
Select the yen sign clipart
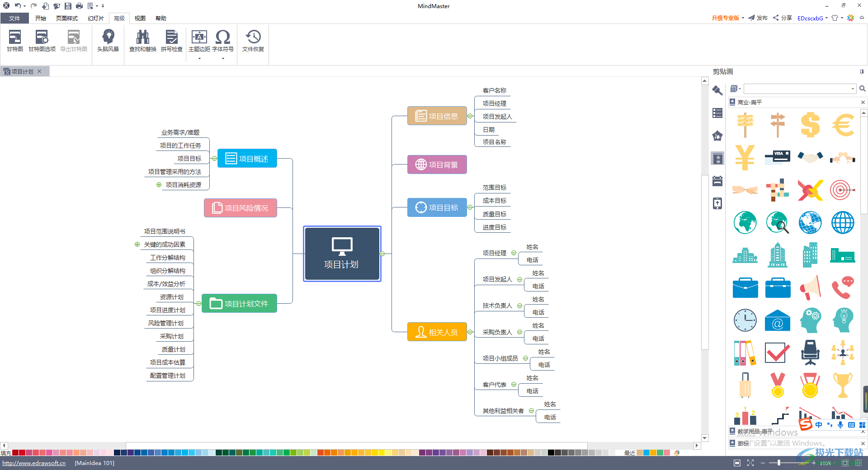745,157
